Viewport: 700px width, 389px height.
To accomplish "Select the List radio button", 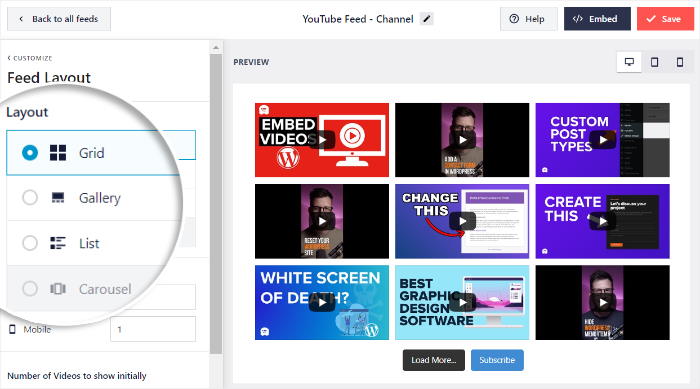I will coord(30,243).
